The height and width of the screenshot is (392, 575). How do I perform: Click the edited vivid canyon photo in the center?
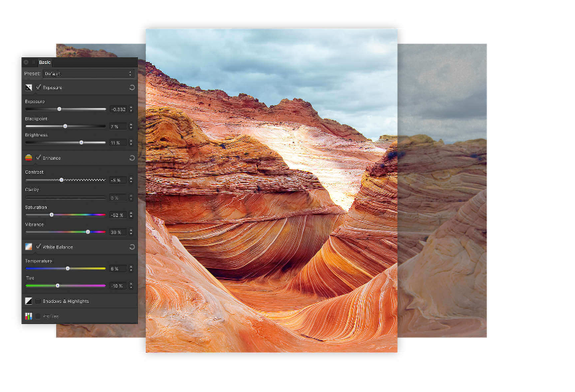click(x=271, y=190)
